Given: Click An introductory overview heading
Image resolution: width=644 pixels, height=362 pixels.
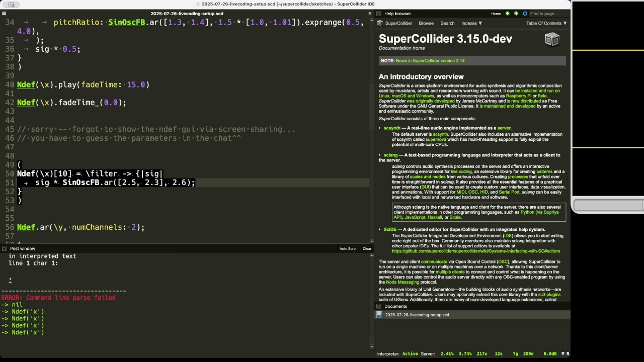Looking at the screenshot, I should pyautogui.click(x=421, y=77).
